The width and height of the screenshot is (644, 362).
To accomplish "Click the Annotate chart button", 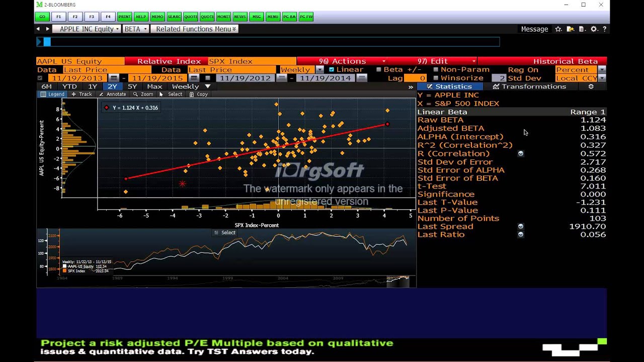I will [x=112, y=94].
